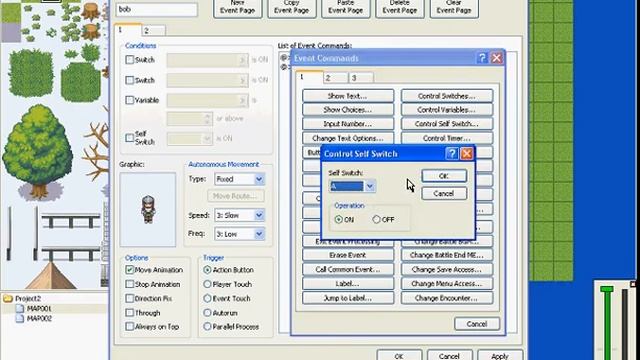Click the Call Common Event button

(x=348, y=269)
